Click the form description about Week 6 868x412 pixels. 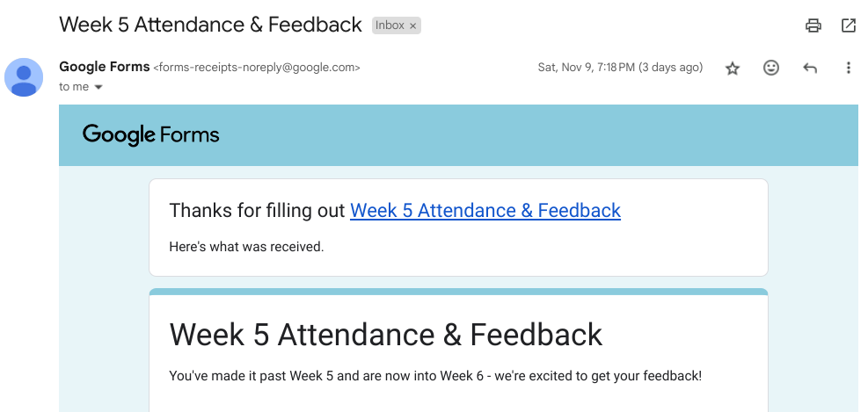pyautogui.click(x=434, y=376)
